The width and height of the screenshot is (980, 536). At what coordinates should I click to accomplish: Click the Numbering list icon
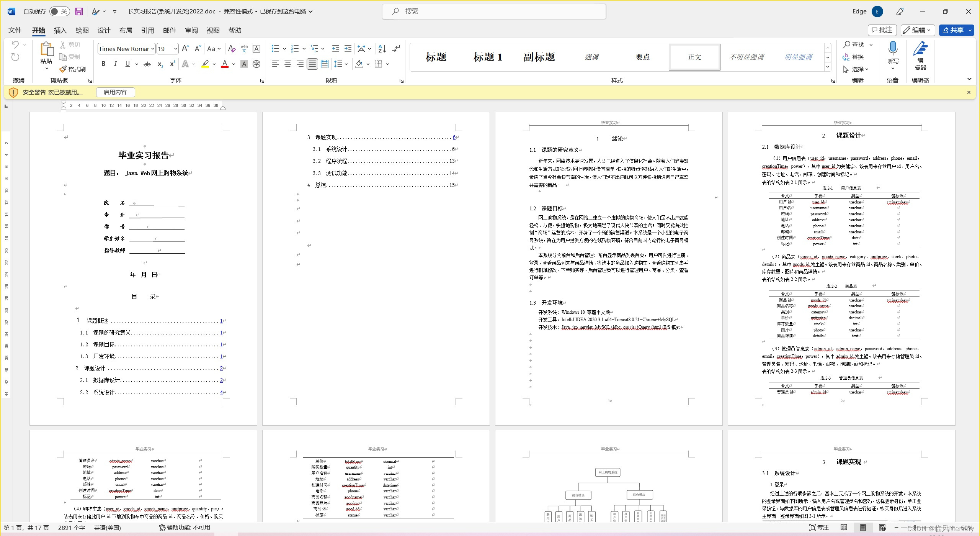pyautogui.click(x=295, y=49)
